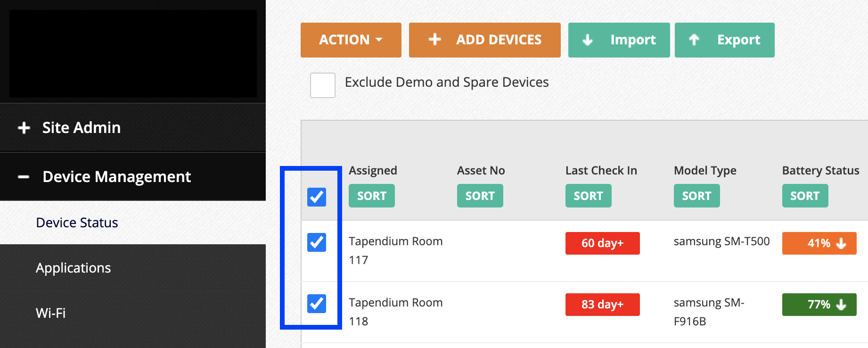The height and width of the screenshot is (348, 868).
Task: Click the plus icon on Add Devices
Action: (x=434, y=40)
